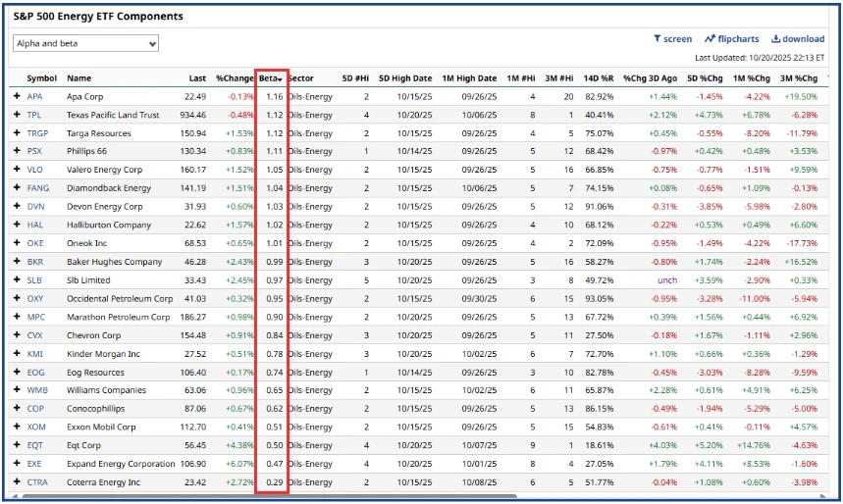Click the Last column header
Screen dimensions: 843x504
coord(197,78)
